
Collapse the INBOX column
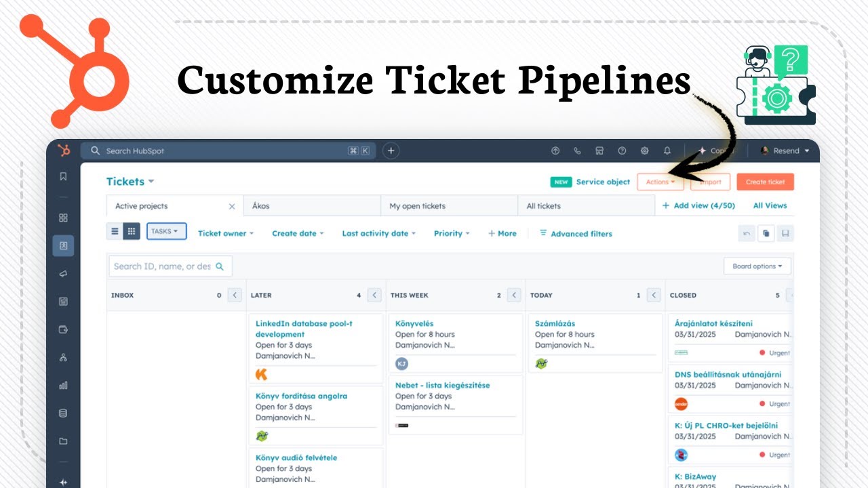(235, 295)
